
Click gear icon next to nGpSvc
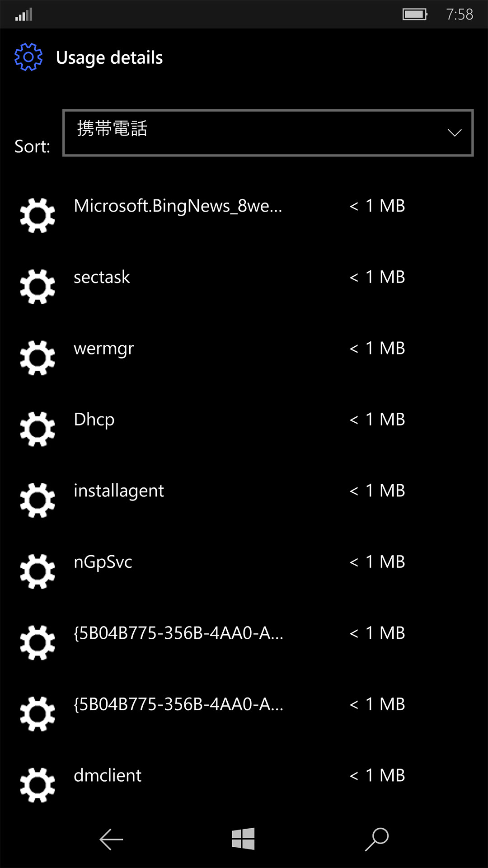point(38,571)
